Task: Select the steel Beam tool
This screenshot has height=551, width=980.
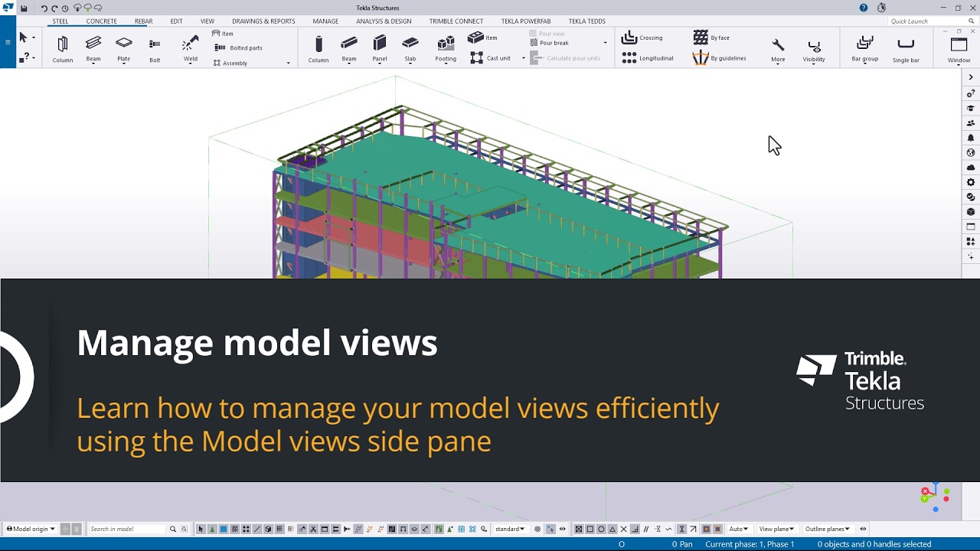Action: (x=93, y=49)
